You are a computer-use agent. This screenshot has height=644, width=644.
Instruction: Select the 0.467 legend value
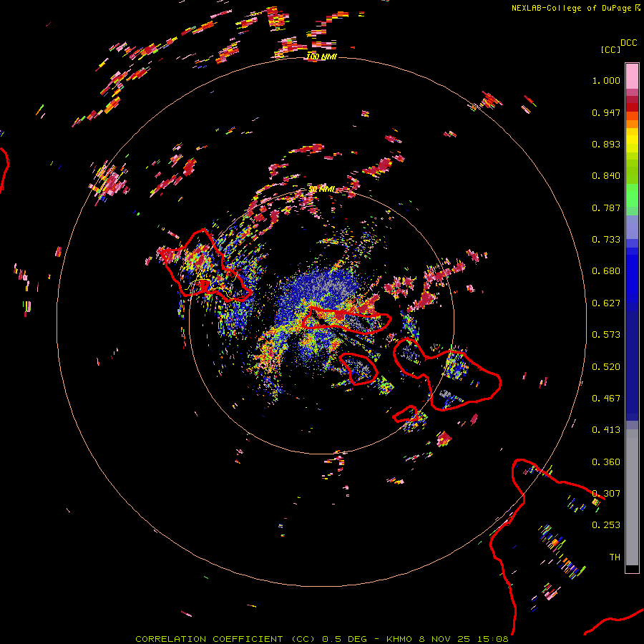(606, 399)
